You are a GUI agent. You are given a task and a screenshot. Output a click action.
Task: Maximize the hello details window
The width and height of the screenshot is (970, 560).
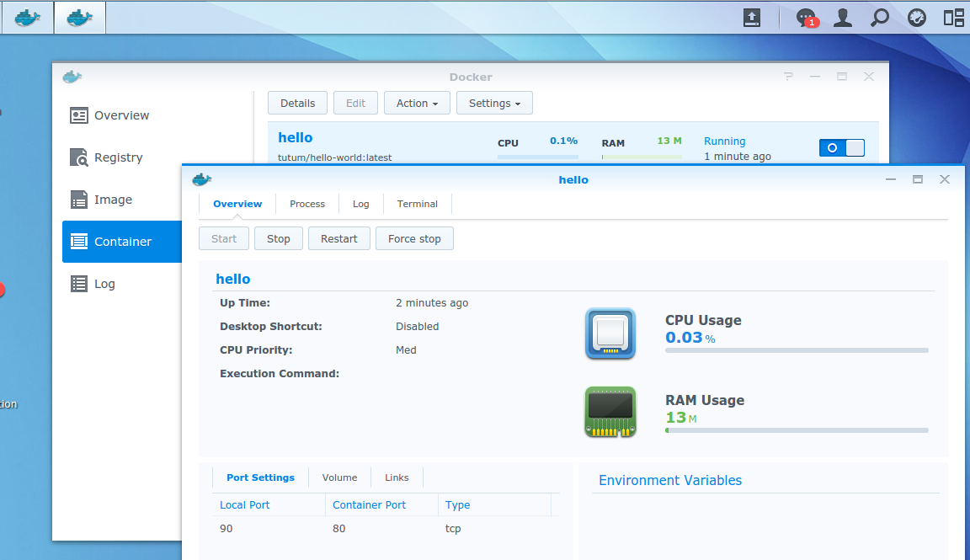pyautogui.click(x=918, y=179)
